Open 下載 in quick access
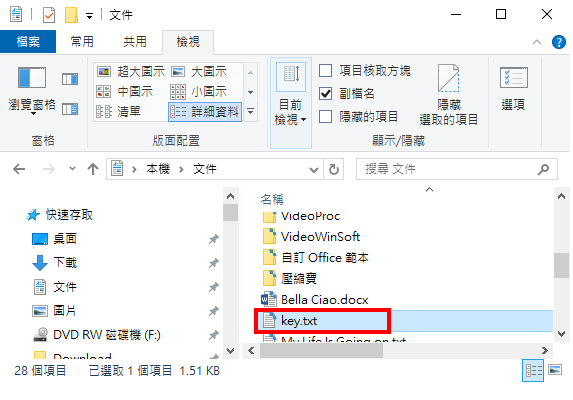Viewport: 573px width, 400px height. click(x=65, y=262)
